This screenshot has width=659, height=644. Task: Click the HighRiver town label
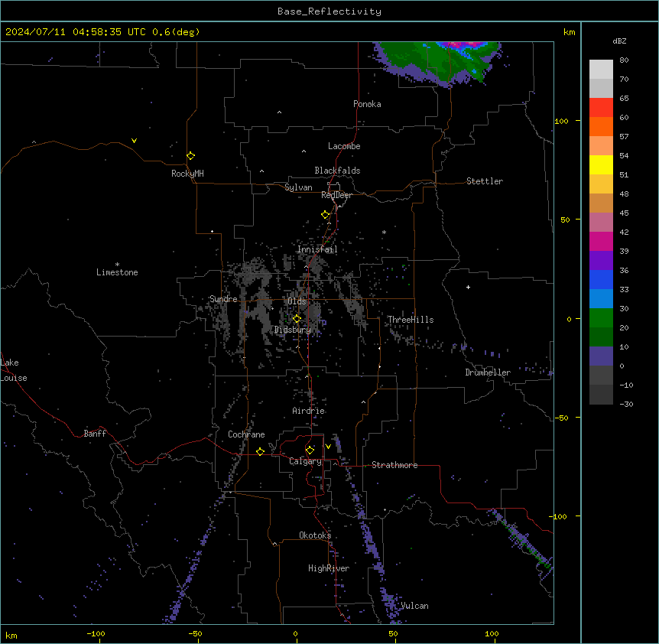point(329,568)
